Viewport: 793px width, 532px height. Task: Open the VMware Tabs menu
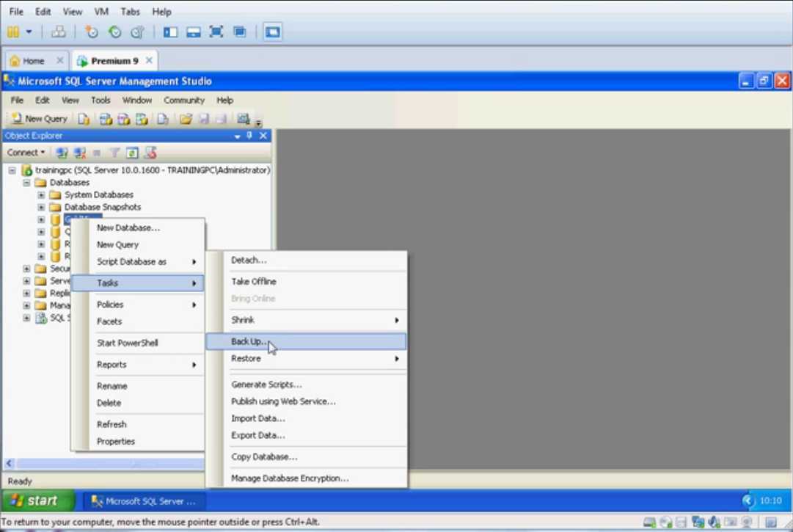tap(130, 11)
